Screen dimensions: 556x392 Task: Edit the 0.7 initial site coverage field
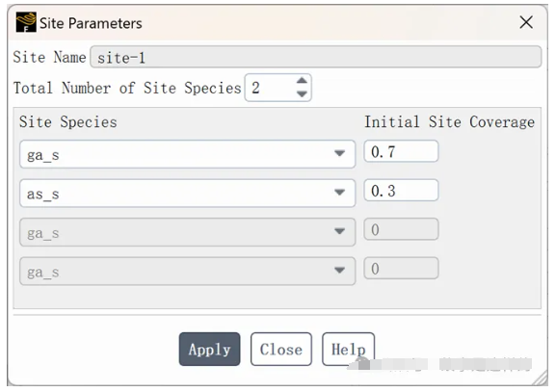coord(401,151)
